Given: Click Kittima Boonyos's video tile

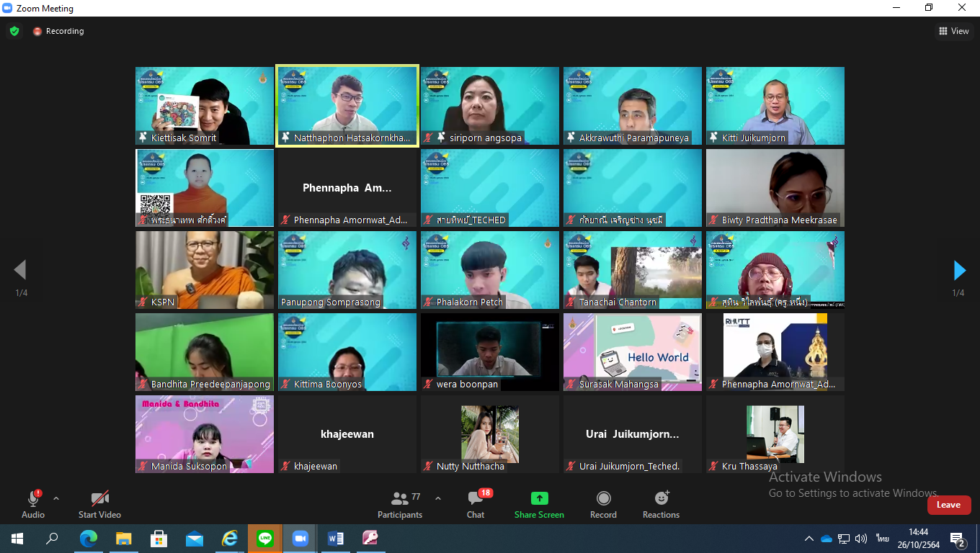Looking at the screenshot, I should click(347, 352).
